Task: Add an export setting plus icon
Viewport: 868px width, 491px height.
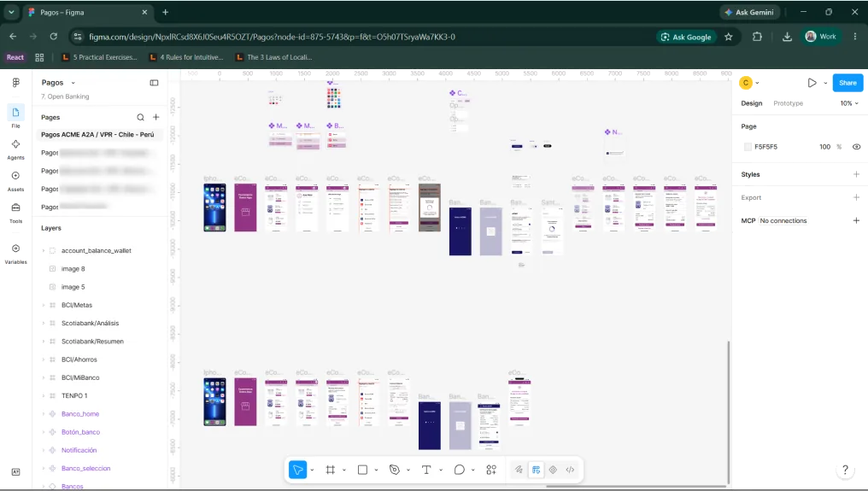Action: [x=856, y=197]
